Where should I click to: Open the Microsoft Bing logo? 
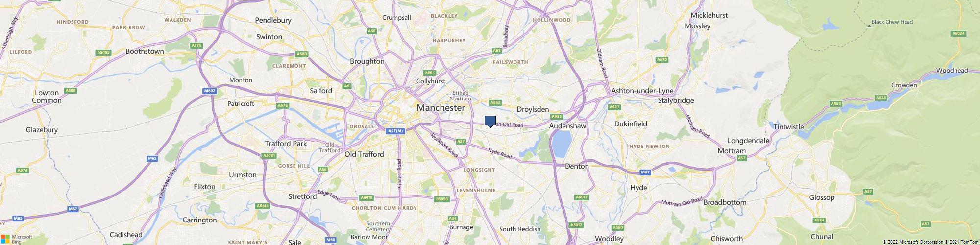pyautogui.click(x=16, y=239)
